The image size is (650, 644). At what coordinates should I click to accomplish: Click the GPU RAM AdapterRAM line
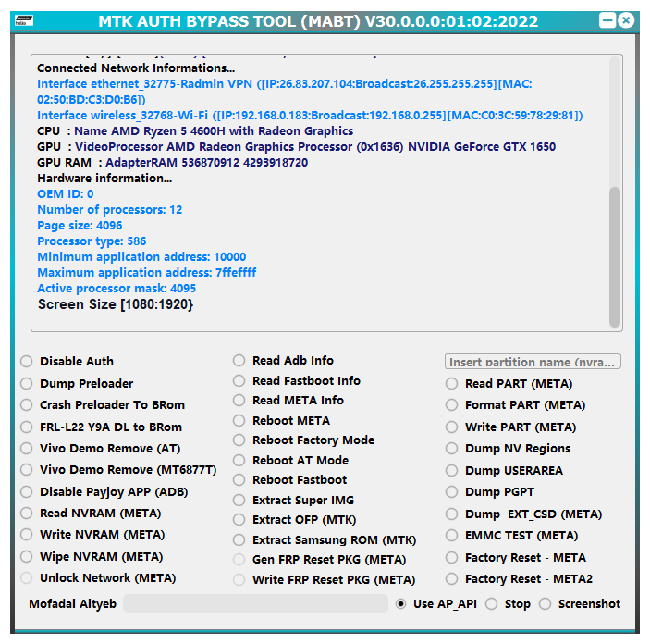[x=173, y=163]
